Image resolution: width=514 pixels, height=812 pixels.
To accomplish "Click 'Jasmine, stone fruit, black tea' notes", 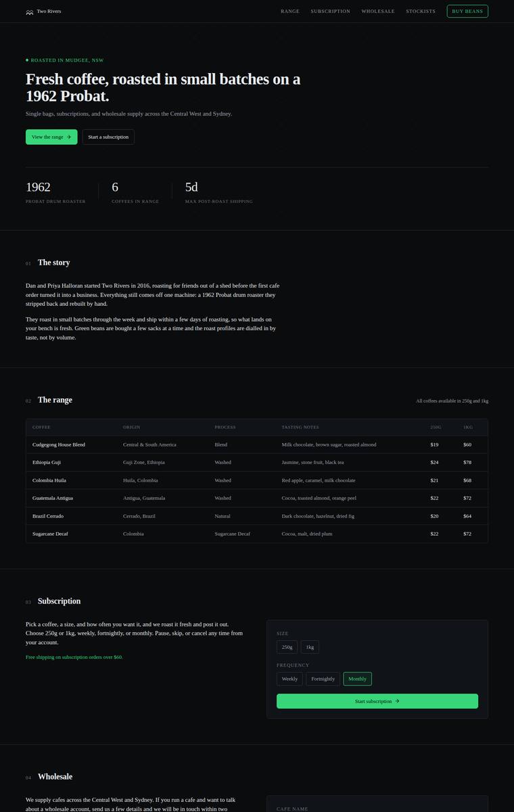I will tap(313, 462).
